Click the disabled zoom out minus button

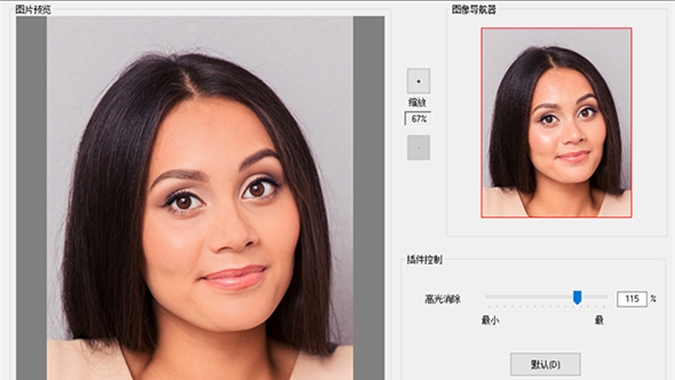[x=418, y=148]
